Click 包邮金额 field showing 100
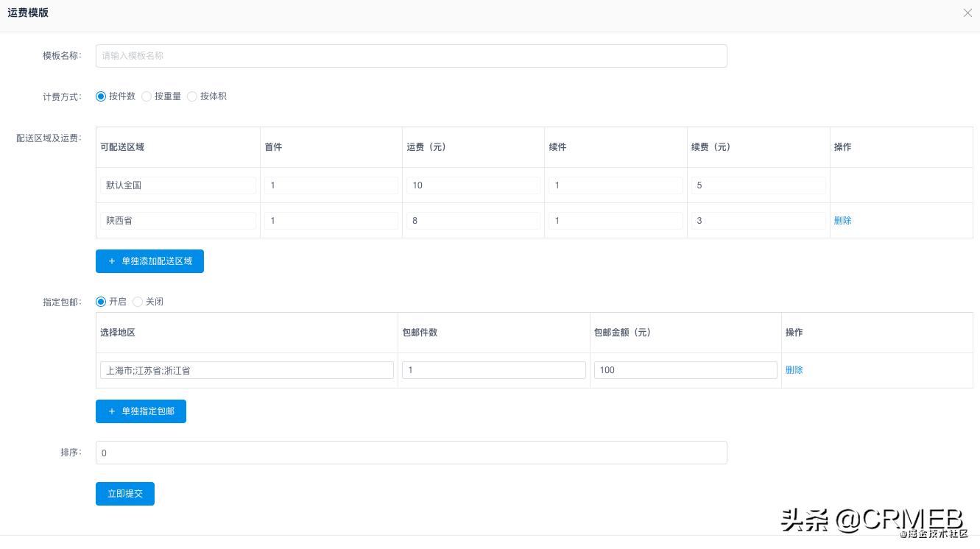This screenshot has height=549, width=980. pyautogui.click(x=685, y=370)
